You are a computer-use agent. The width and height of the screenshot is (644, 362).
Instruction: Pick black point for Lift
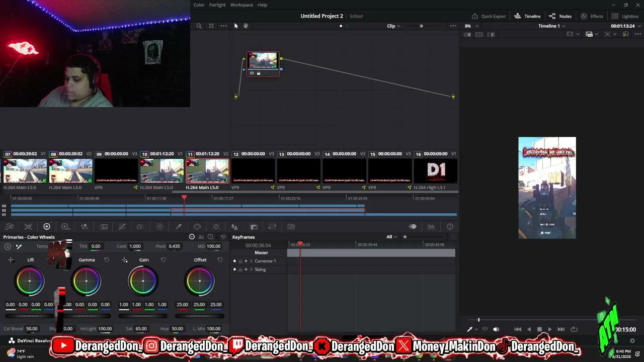point(11,260)
